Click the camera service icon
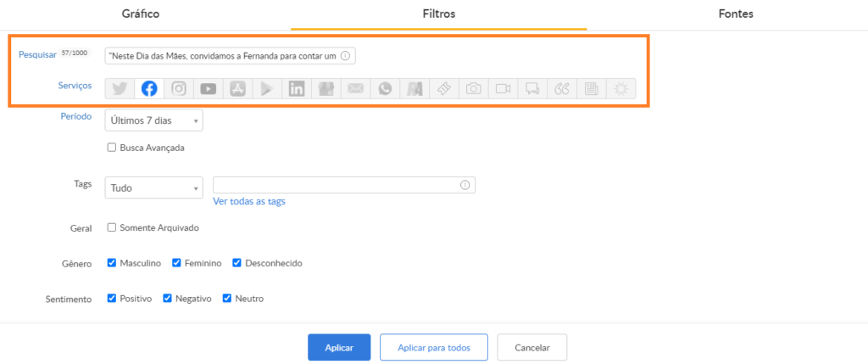Screen dimensions: 868x364 click(474, 88)
